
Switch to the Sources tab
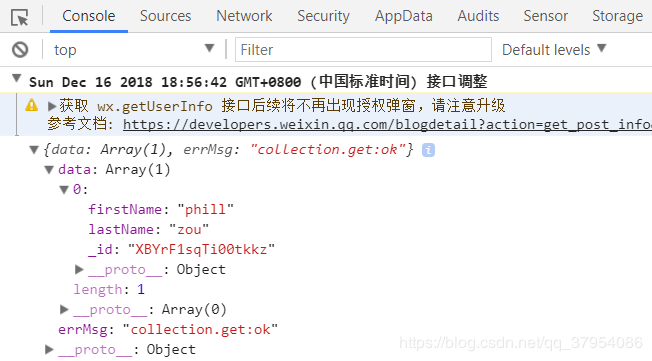click(x=165, y=16)
